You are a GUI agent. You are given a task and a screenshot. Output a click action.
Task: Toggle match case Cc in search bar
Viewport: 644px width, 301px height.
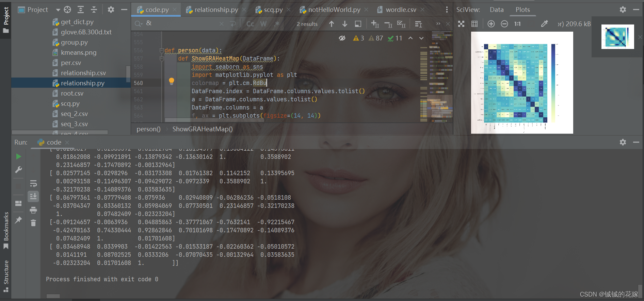pyautogui.click(x=250, y=24)
